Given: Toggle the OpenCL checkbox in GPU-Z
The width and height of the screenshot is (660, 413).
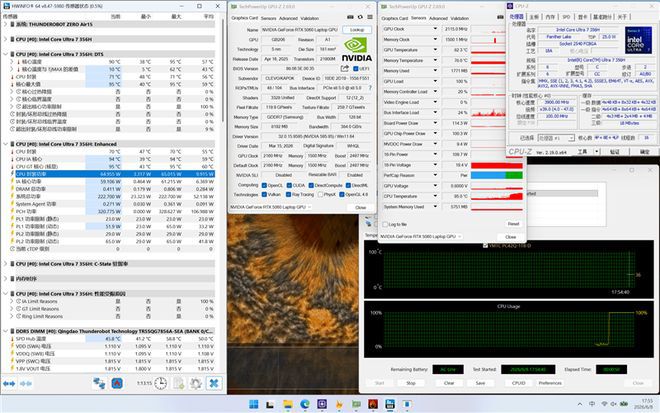Looking at the screenshot, I should (x=264, y=185).
